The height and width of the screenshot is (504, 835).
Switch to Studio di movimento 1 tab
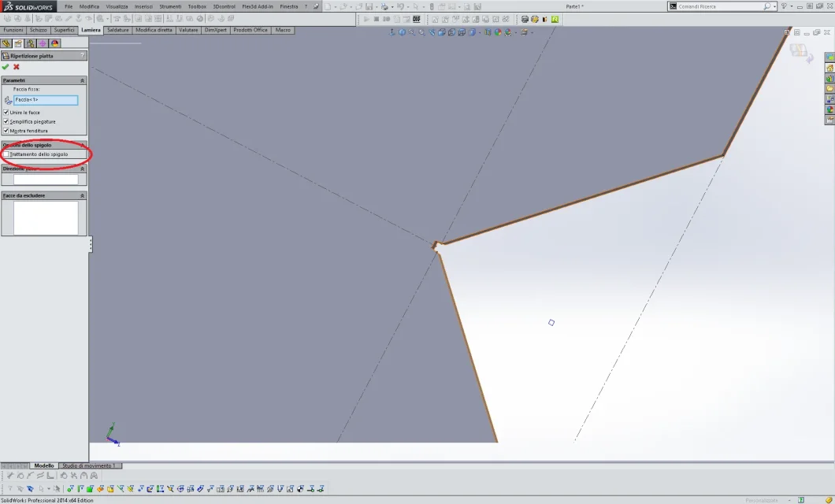89,465
